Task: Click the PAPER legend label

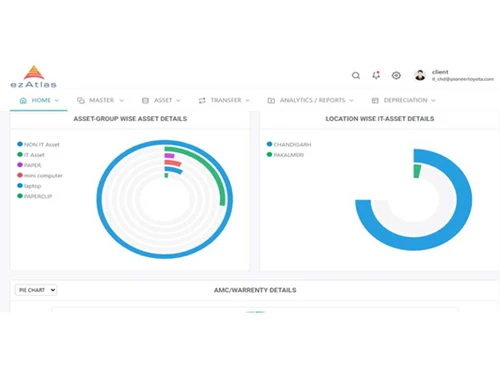Action: [x=32, y=165]
